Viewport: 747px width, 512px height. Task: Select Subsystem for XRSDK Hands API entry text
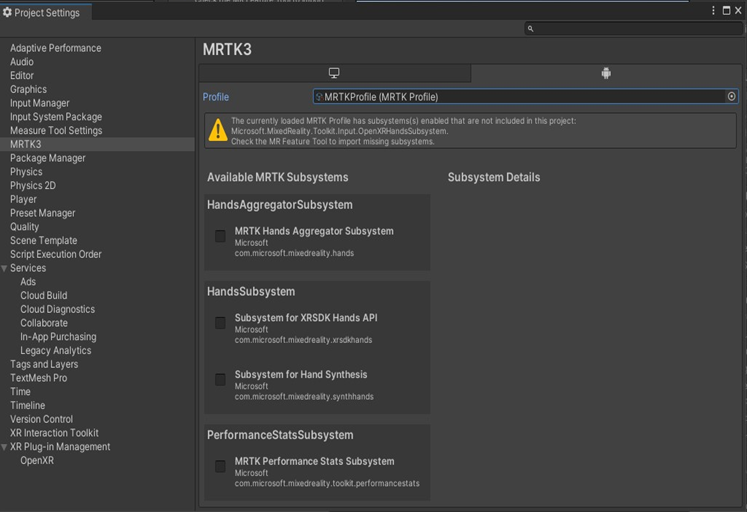click(x=306, y=318)
